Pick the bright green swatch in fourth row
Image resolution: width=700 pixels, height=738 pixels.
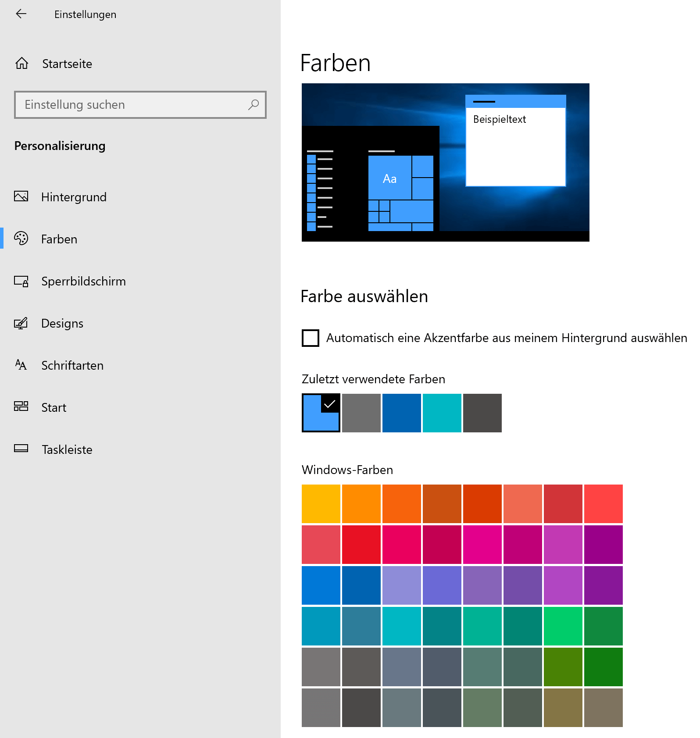[x=563, y=626]
